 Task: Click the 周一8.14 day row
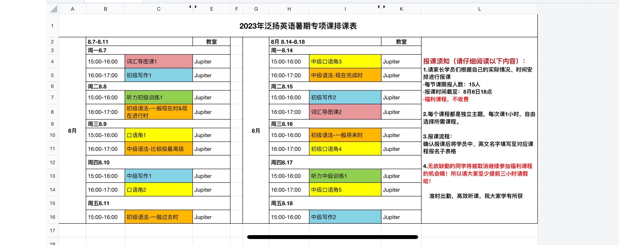[x=345, y=50]
